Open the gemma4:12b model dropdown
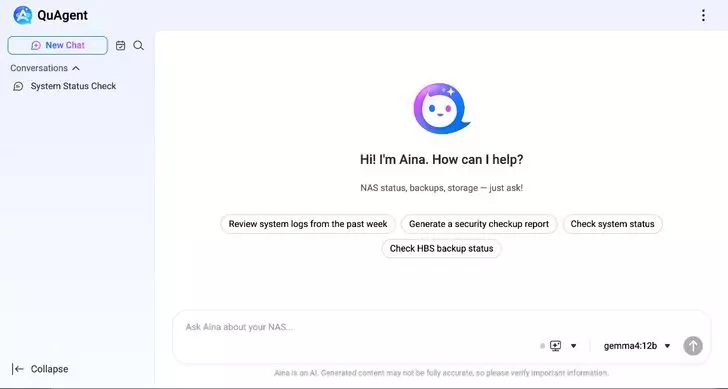The width and height of the screenshot is (728, 389). pyautogui.click(x=637, y=346)
